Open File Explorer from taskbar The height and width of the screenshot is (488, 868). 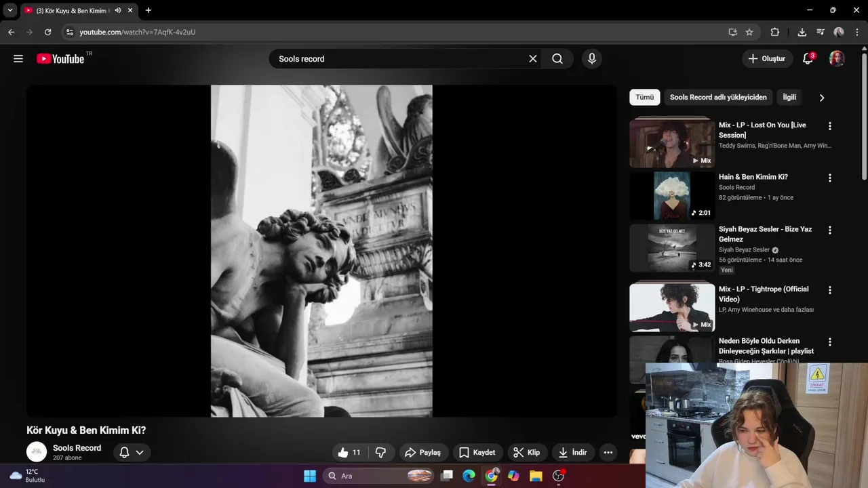tap(536, 476)
